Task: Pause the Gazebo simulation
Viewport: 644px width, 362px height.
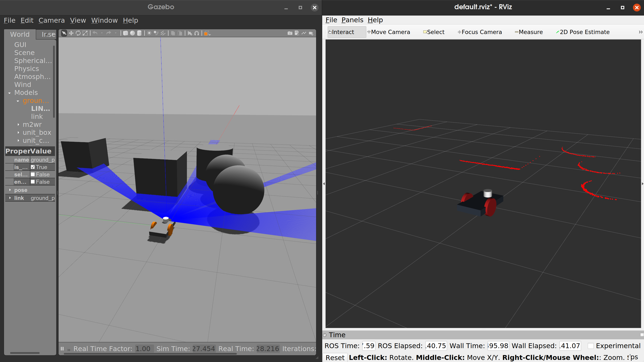Action: (62, 349)
